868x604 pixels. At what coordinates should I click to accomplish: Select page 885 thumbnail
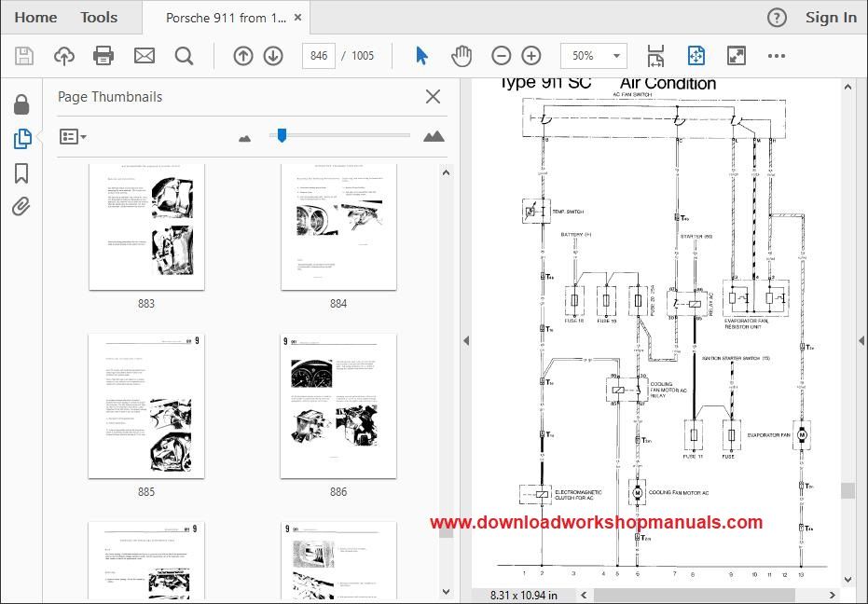(146, 405)
